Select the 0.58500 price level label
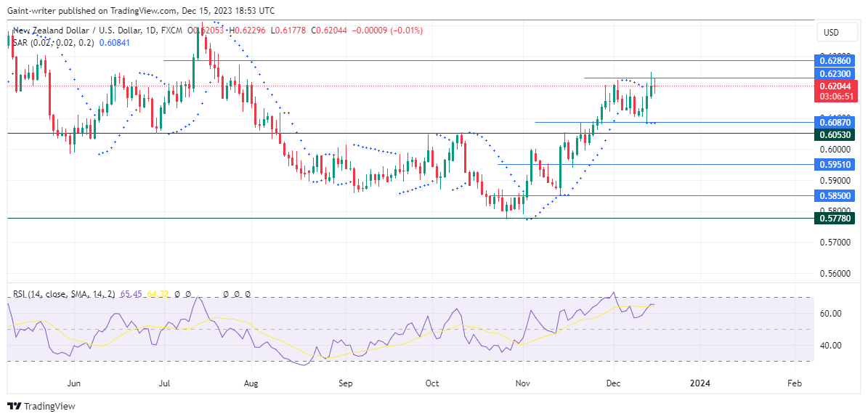Image resolution: width=868 pixels, height=419 pixels. (x=836, y=195)
